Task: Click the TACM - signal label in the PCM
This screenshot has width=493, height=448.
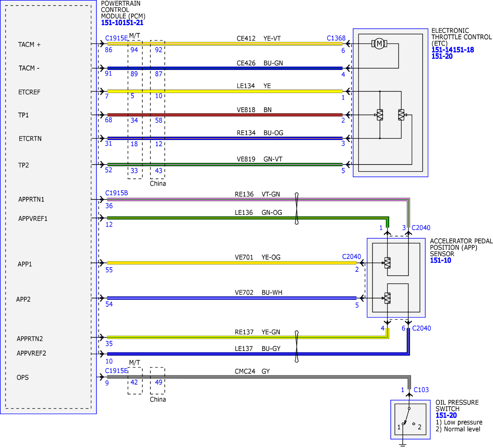Action: click(29, 68)
